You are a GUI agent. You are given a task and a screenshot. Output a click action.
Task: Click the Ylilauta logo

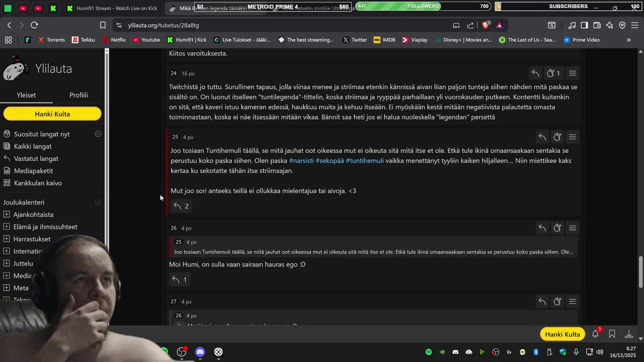pyautogui.click(x=38, y=68)
